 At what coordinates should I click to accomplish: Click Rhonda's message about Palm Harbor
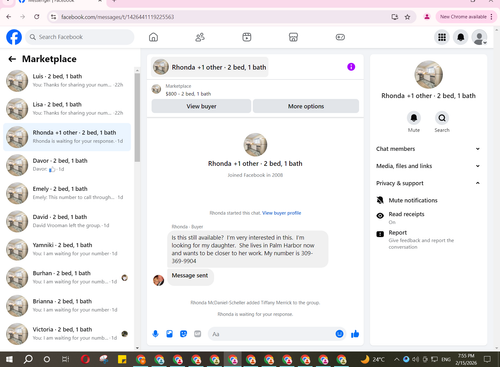(247, 249)
